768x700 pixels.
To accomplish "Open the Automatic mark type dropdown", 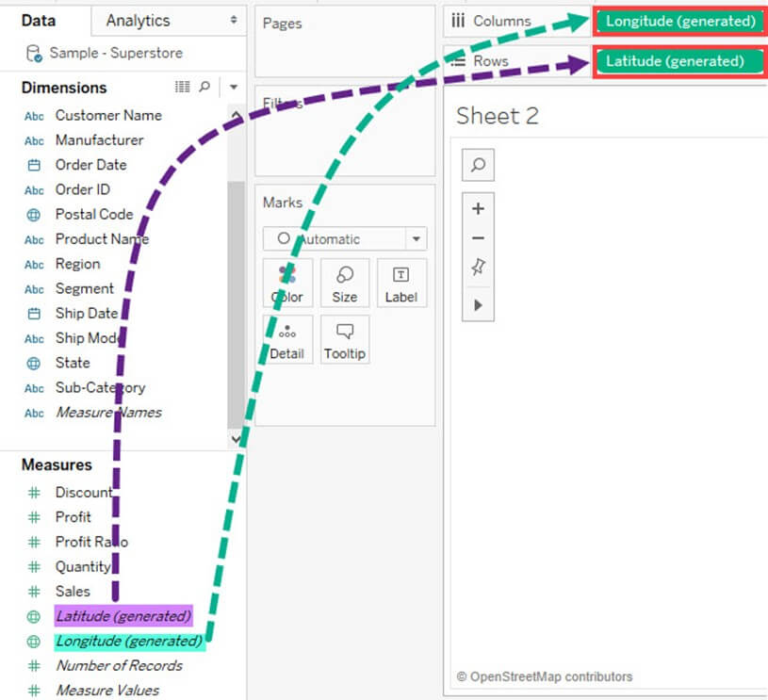I will (345, 239).
